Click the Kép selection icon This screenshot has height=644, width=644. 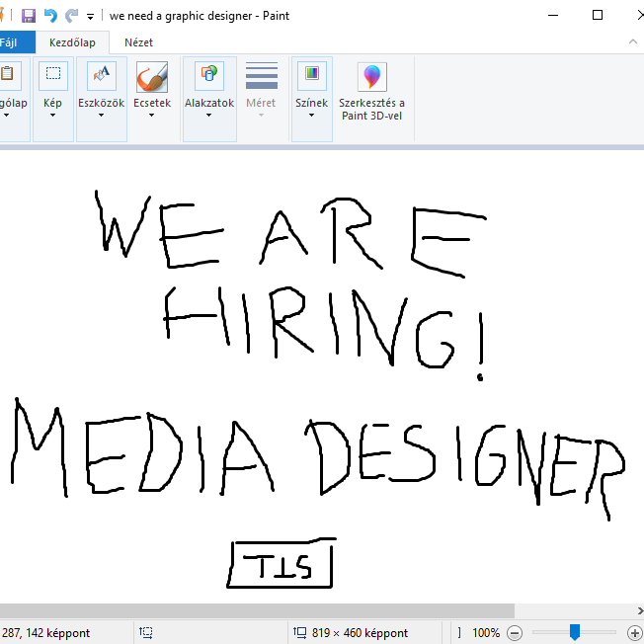click(53, 75)
